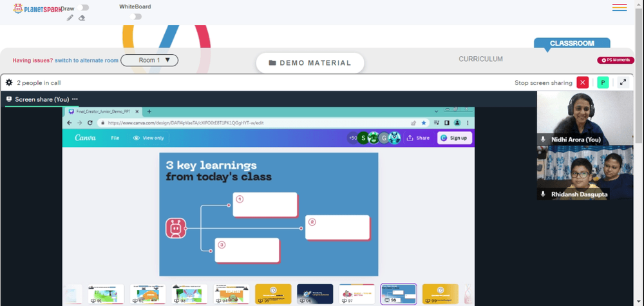Click learning box number 1
The width and height of the screenshot is (644, 306).
265,204
